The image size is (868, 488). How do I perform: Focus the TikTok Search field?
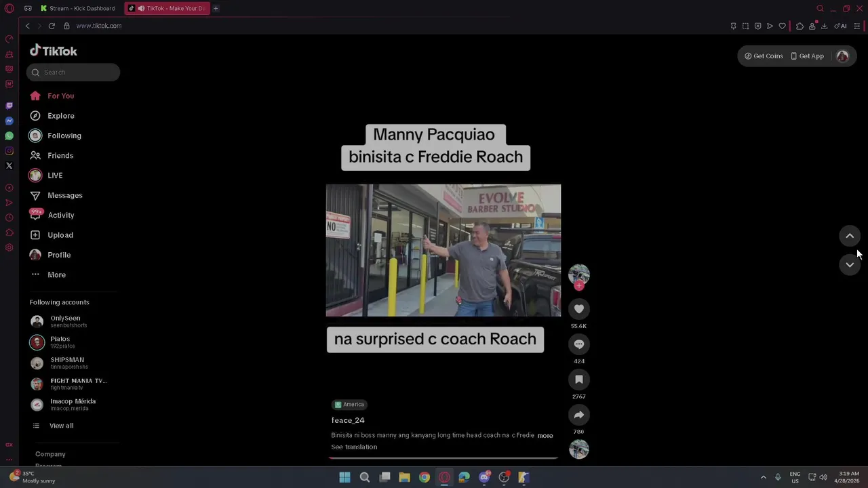pyautogui.click(x=73, y=73)
